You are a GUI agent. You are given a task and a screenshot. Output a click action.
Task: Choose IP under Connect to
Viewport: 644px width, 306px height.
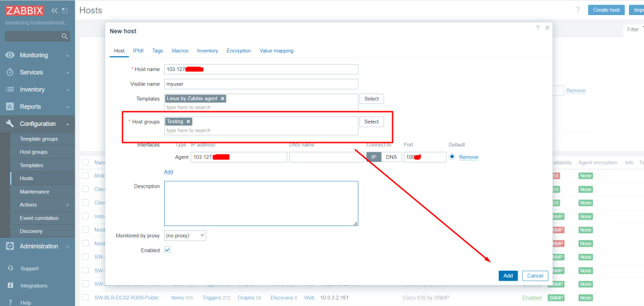[374, 157]
